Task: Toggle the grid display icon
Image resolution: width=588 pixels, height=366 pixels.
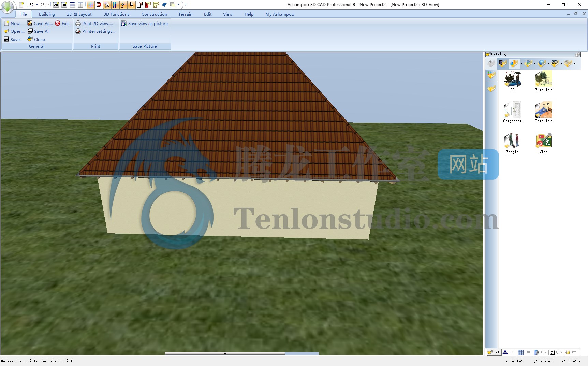Action: pyautogui.click(x=91, y=5)
